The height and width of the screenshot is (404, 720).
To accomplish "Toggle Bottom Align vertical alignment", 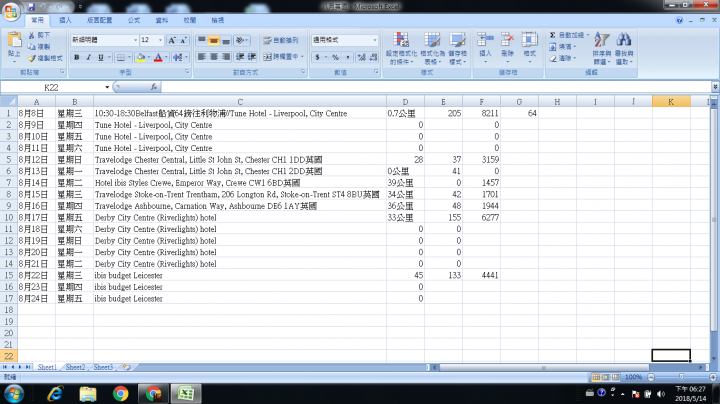I will coord(225,40).
